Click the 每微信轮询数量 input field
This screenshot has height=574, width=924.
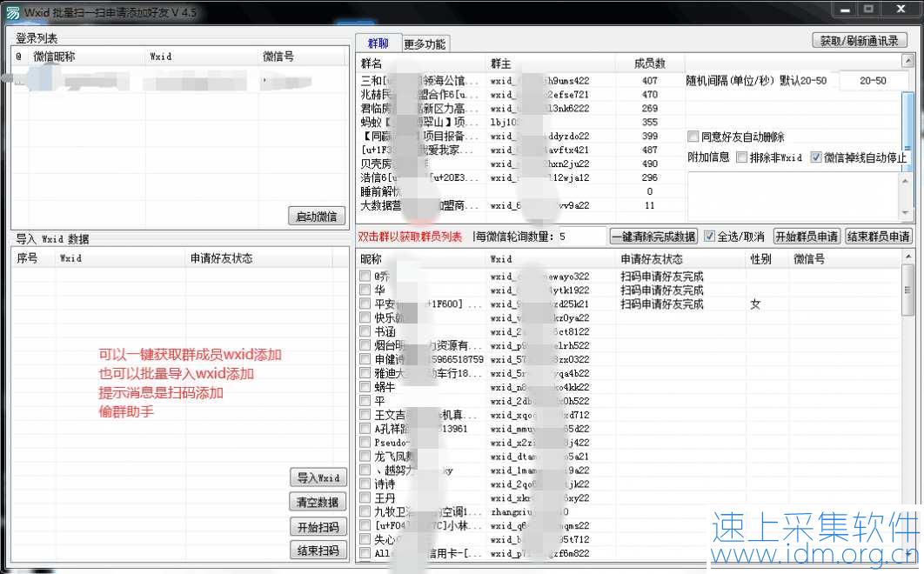(581, 237)
